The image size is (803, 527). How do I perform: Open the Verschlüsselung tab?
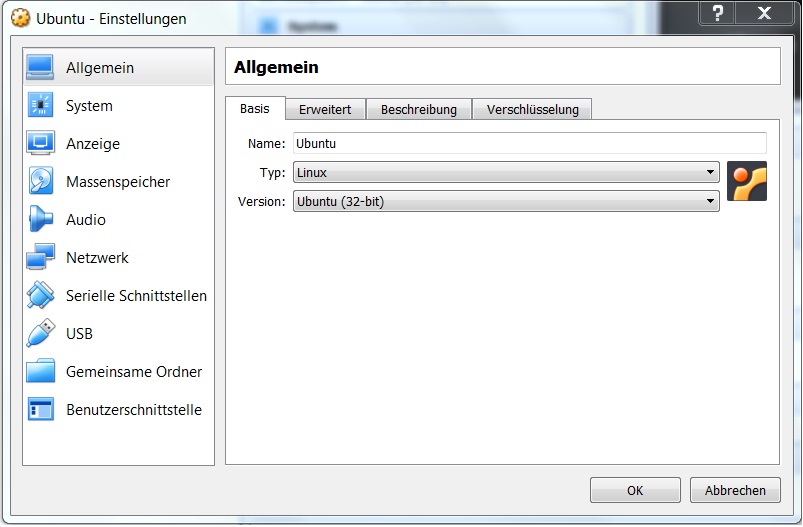tap(533, 110)
